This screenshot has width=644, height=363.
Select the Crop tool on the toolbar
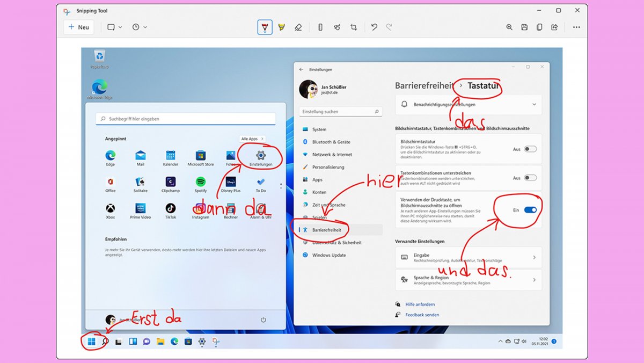[353, 27]
